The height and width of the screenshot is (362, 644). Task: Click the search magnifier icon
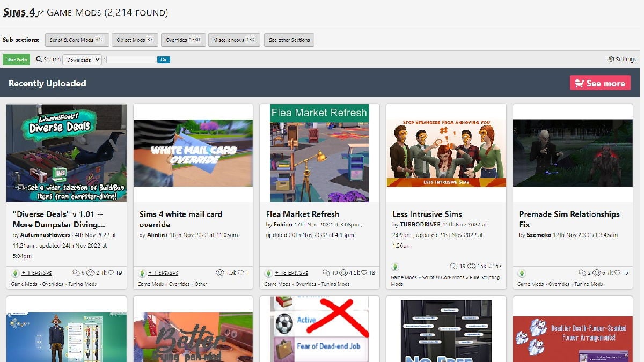point(38,59)
